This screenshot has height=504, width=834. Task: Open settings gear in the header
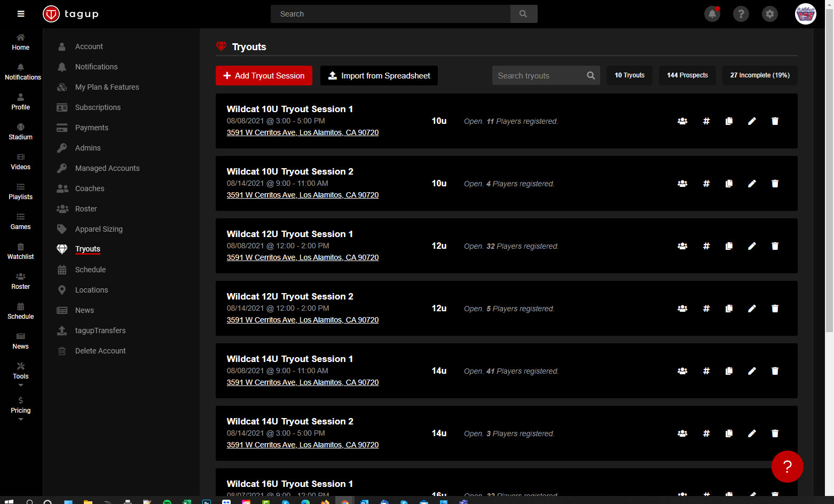point(769,14)
